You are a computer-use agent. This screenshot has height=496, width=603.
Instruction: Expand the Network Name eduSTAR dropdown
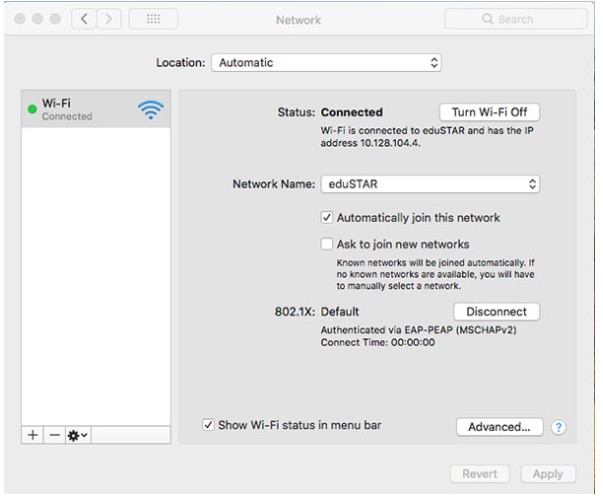(431, 184)
